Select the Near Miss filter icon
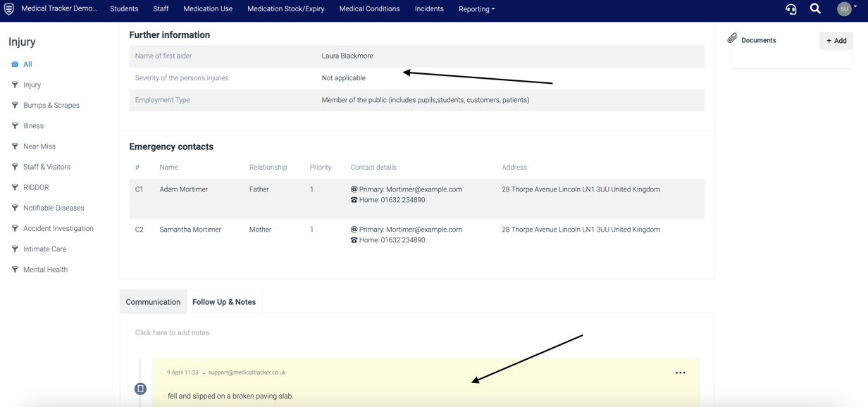 [x=15, y=146]
